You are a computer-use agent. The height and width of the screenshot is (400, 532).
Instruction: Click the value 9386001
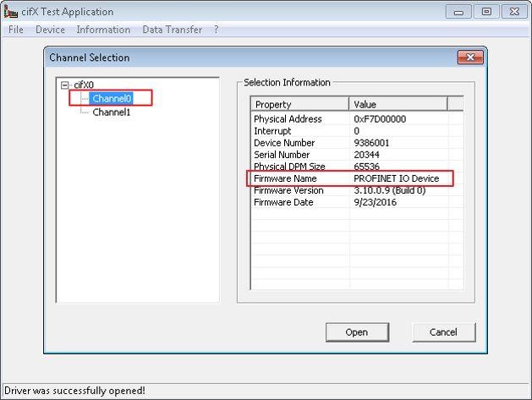click(x=371, y=143)
